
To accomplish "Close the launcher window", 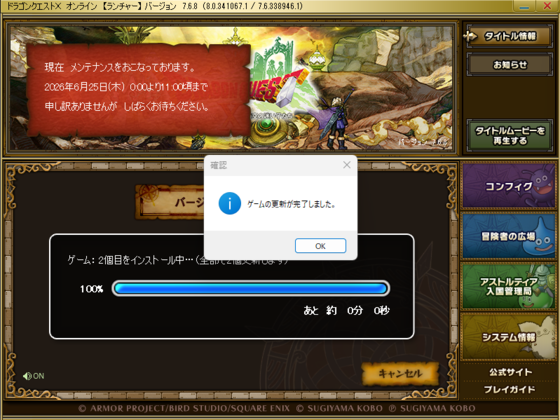I will (x=547, y=6).
